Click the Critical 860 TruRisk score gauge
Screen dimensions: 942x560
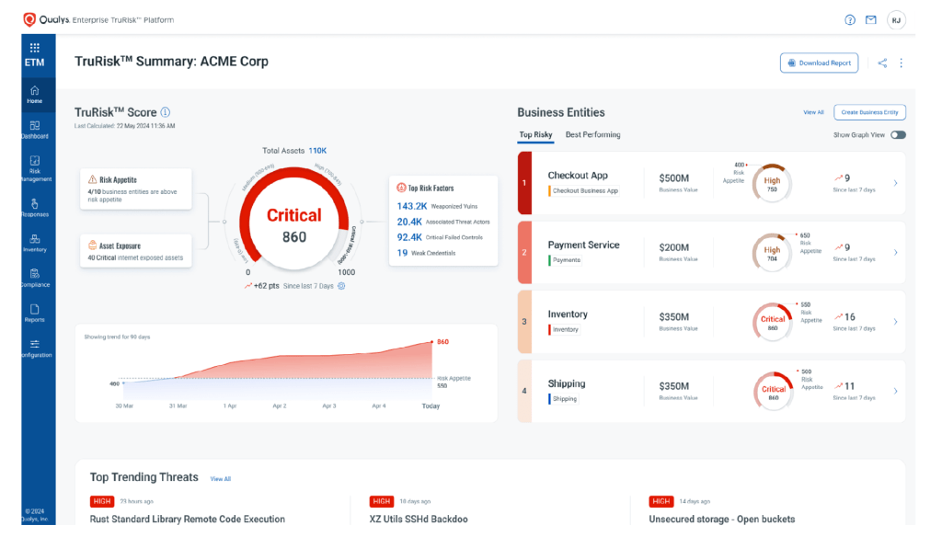click(293, 224)
